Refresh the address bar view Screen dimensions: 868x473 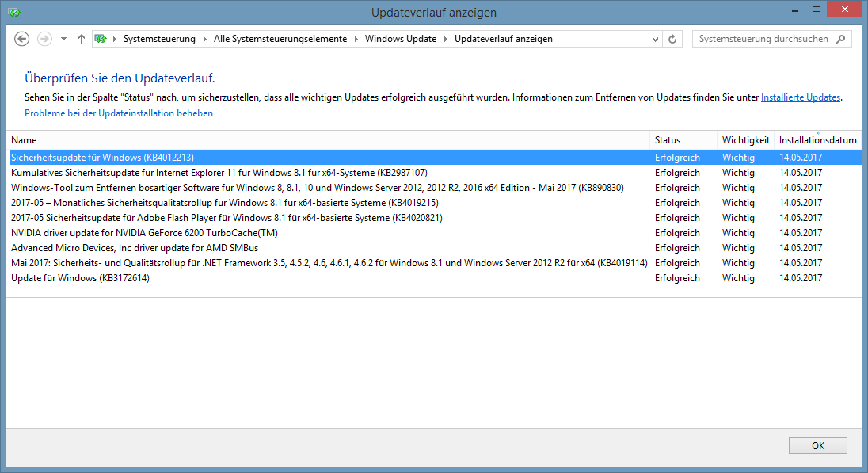pos(672,39)
